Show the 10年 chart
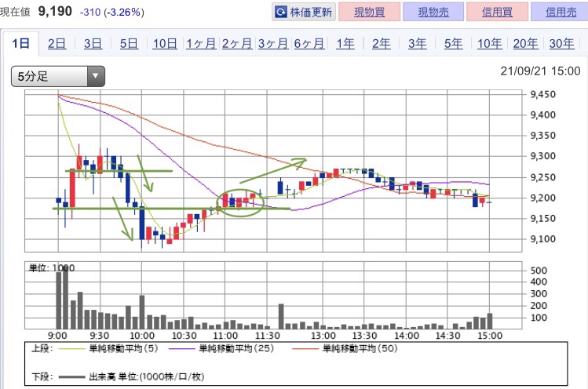The height and width of the screenshot is (389, 588). click(x=489, y=44)
